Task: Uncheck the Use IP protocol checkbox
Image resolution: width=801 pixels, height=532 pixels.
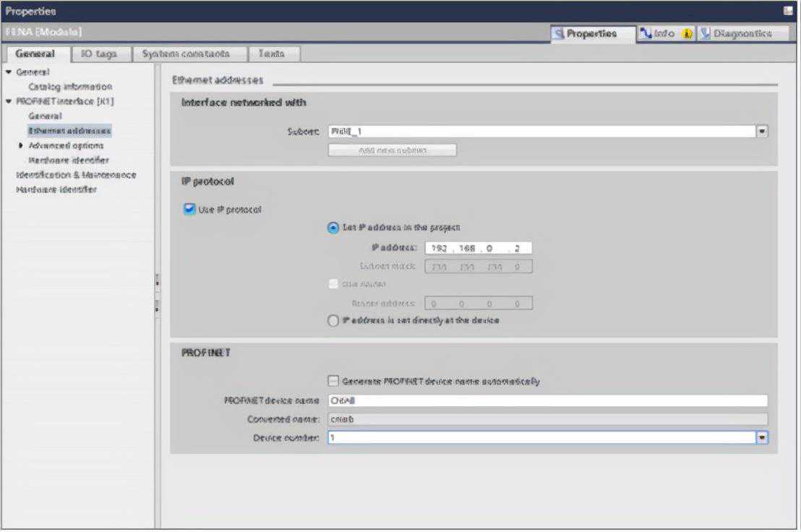Action: [189, 210]
